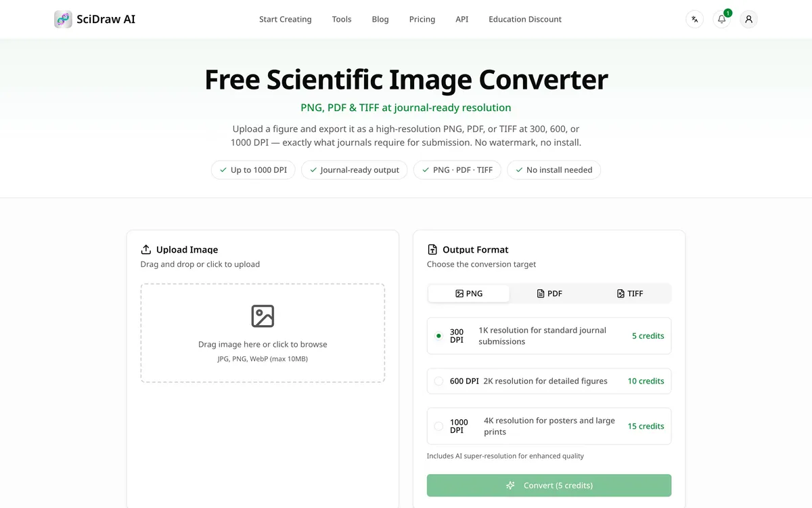The image size is (812, 508).
Task: Click the image placeholder icon in upload area
Action: click(263, 316)
